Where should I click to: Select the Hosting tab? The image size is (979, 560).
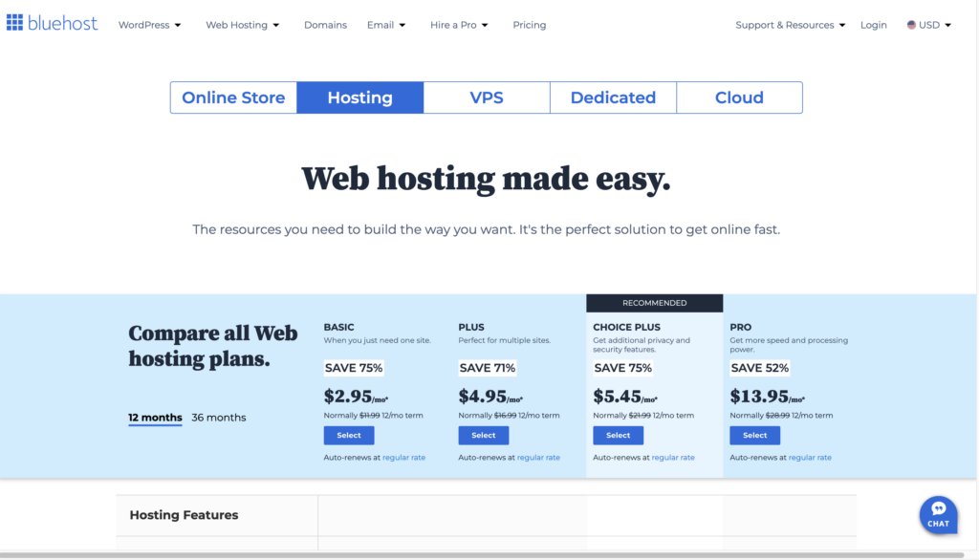pyautogui.click(x=360, y=97)
